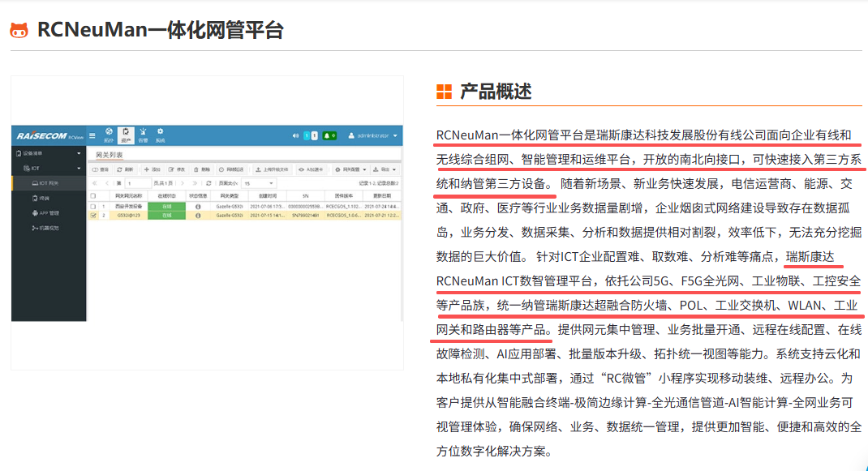Image resolution: width=868 pixels, height=471 pixels.
Task: Click the SN799021491 cell
Action: point(305,216)
